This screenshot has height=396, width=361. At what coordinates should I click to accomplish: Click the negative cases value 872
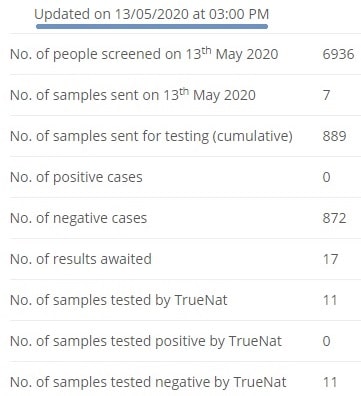pyautogui.click(x=334, y=218)
